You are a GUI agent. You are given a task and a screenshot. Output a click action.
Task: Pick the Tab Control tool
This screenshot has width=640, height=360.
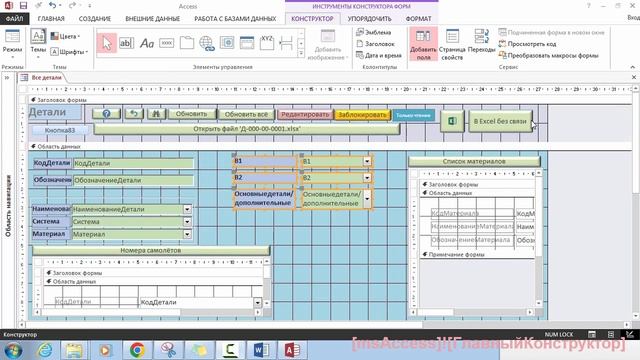(187, 43)
